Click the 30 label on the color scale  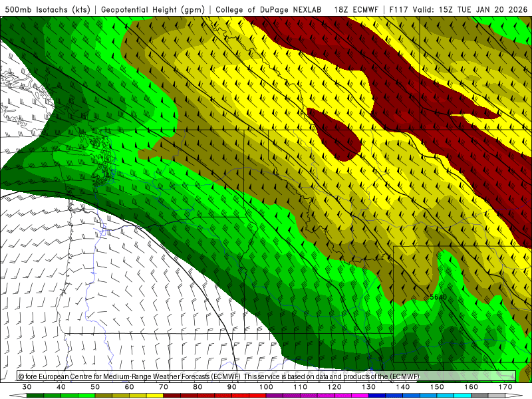pos(27,387)
